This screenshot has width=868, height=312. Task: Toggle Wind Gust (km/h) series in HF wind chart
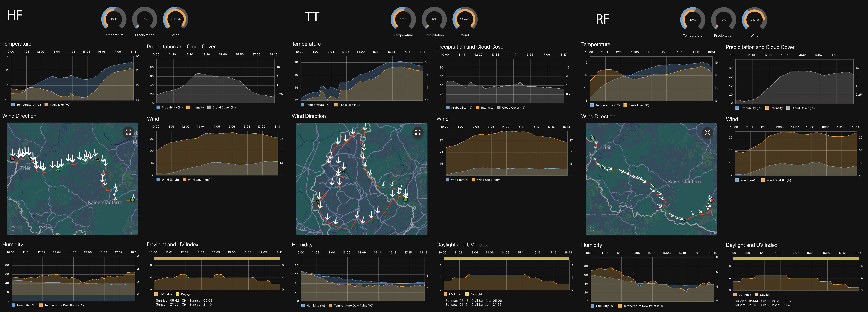[197, 180]
